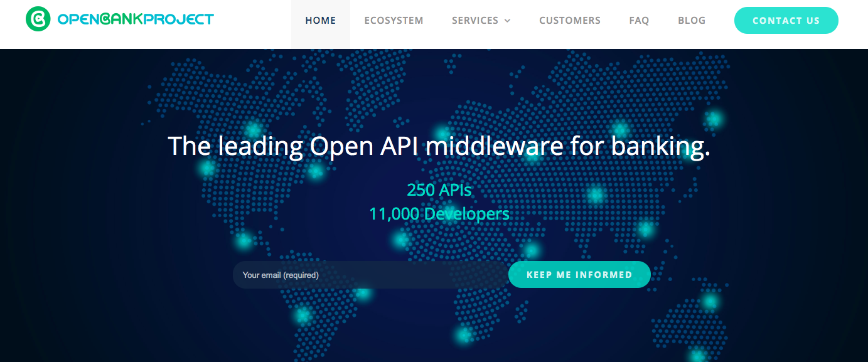This screenshot has width=868, height=362.
Task: Click the OPENBANKPROJECT wordmark in the header
Action: coord(135,19)
